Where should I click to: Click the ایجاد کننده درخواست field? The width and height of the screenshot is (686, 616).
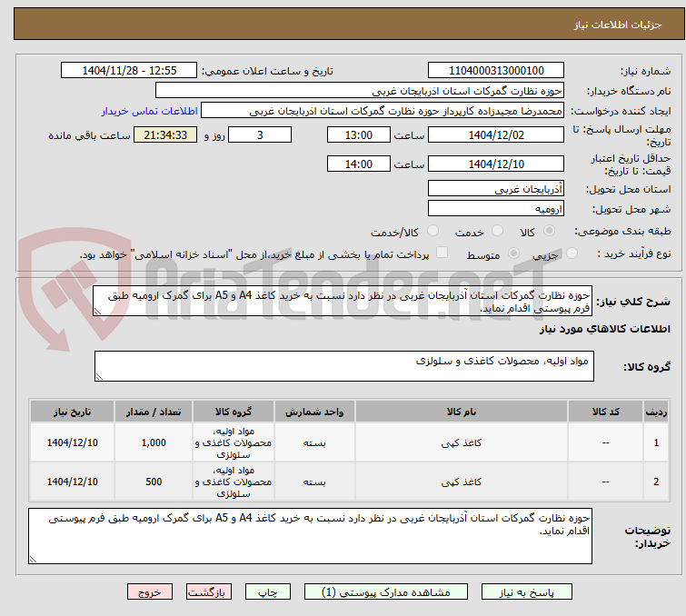(383, 111)
